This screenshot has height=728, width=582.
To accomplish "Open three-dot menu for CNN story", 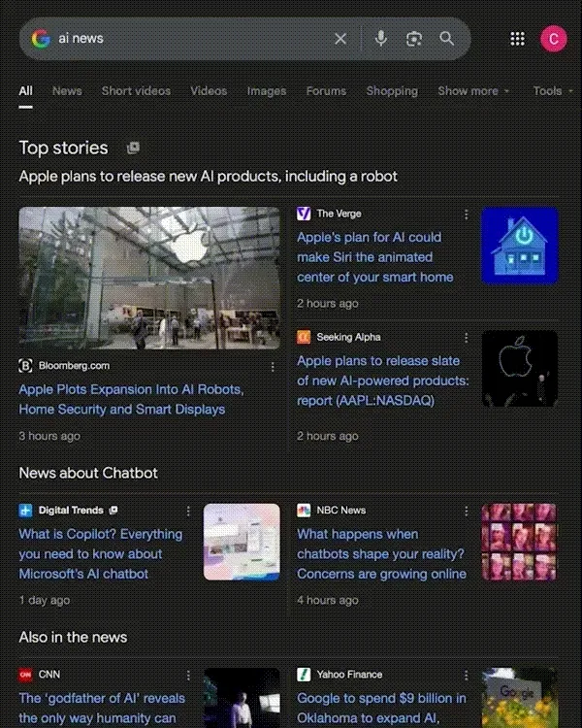I will [x=188, y=675].
